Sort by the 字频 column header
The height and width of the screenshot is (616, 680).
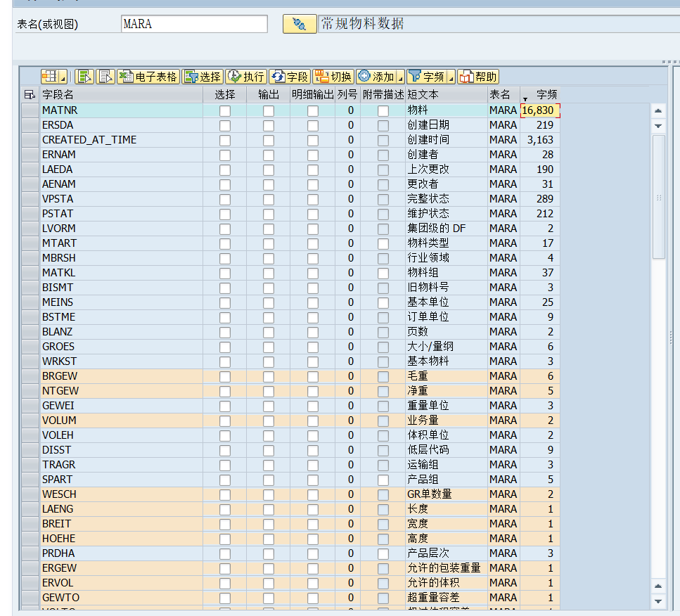[540, 94]
